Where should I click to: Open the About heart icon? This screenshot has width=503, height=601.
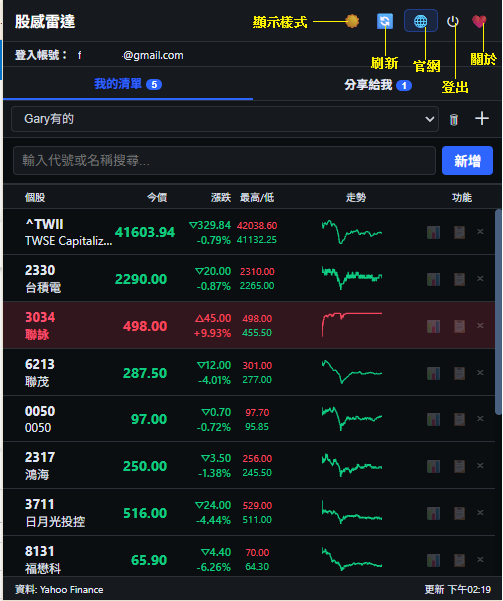coord(479,21)
